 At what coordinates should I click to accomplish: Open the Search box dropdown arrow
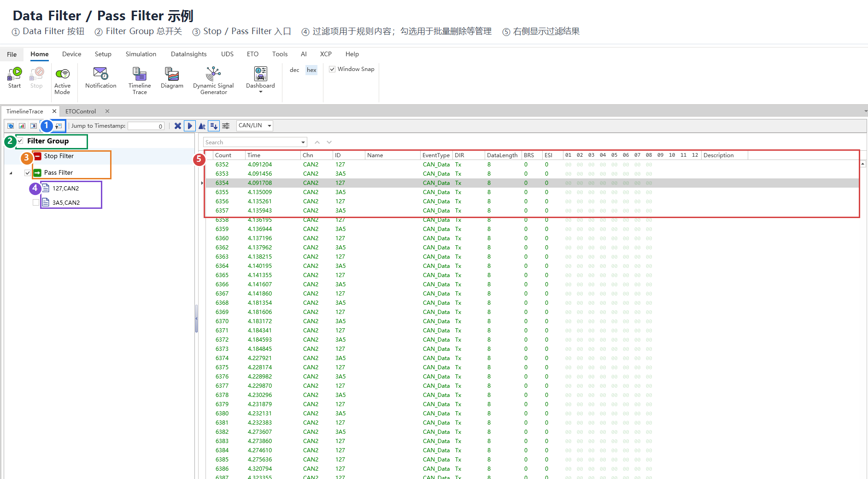pyautogui.click(x=303, y=142)
